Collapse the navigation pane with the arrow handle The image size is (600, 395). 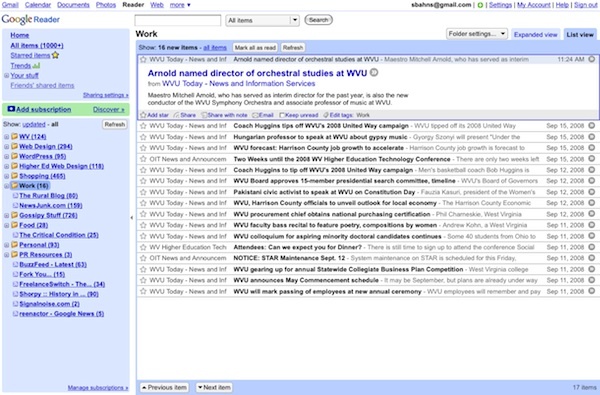(132, 217)
